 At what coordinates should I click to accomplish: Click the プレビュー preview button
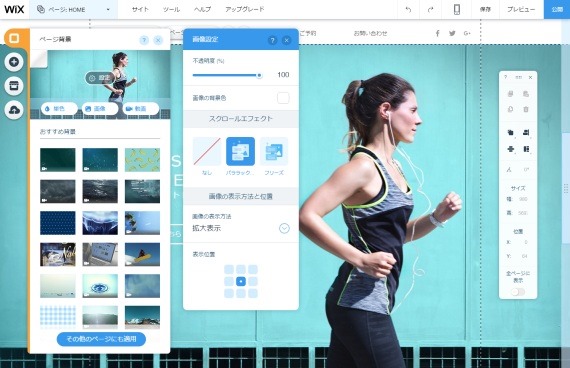click(x=521, y=9)
